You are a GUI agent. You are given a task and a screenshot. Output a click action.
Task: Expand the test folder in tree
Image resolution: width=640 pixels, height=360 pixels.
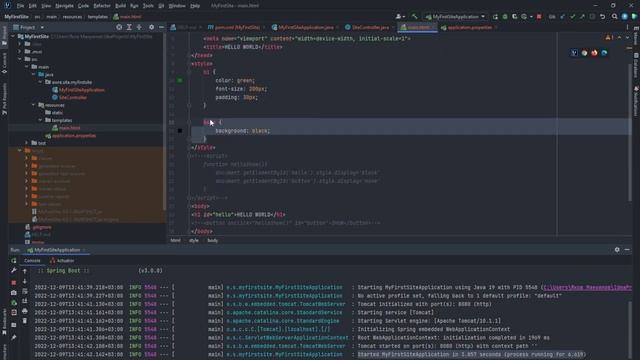coord(27,143)
